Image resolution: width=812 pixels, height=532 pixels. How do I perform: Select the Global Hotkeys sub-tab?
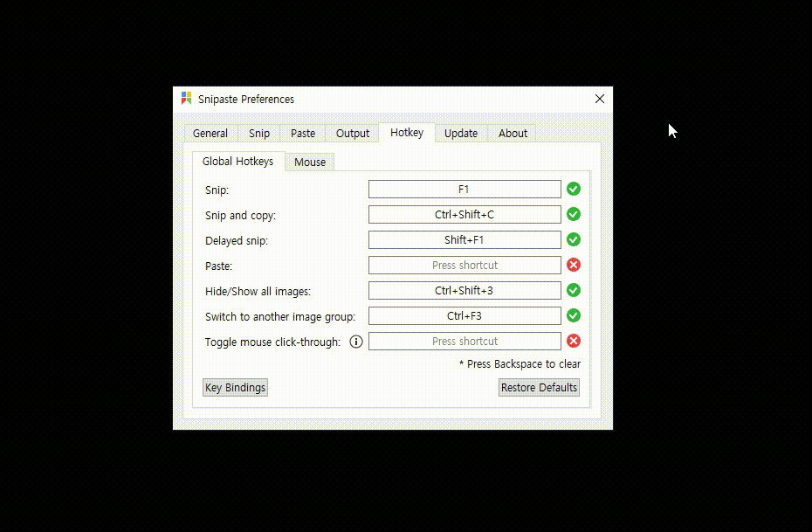point(238,162)
